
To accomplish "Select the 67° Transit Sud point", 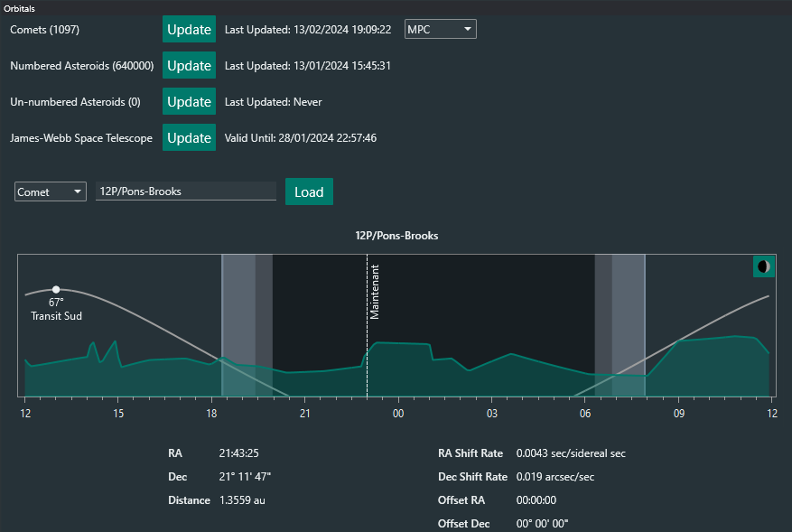I will (56, 289).
